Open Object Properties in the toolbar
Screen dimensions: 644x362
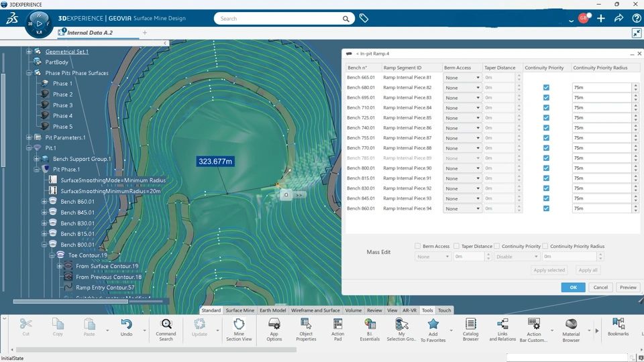tap(306, 327)
